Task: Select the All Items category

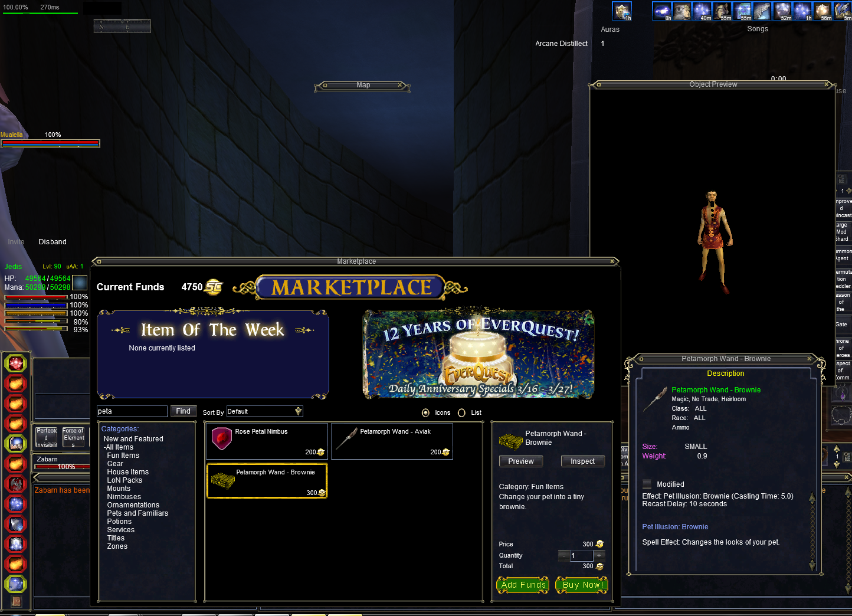Action: pos(119,447)
